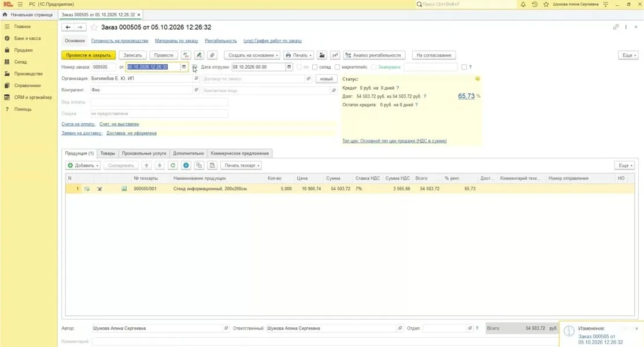Refresh the products table

pyautogui.click(x=173, y=165)
